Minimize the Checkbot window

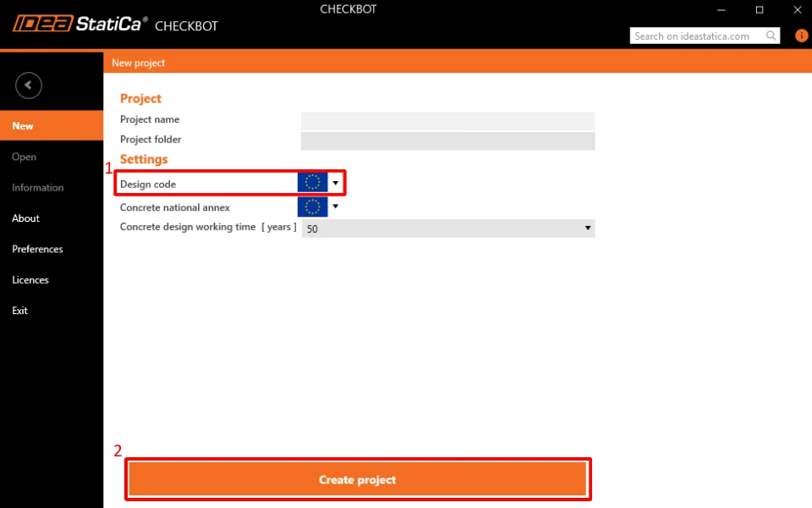(721, 10)
